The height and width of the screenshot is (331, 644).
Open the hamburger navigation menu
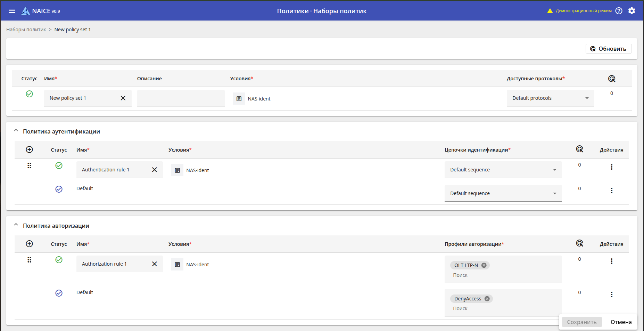tap(12, 11)
